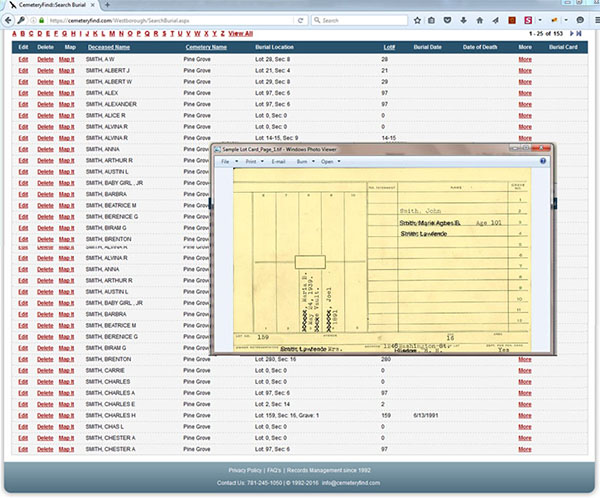The width and height of the screenshot is (600, 498).
Task: Go to the browser home page icon
Action: tap(479, 20)
